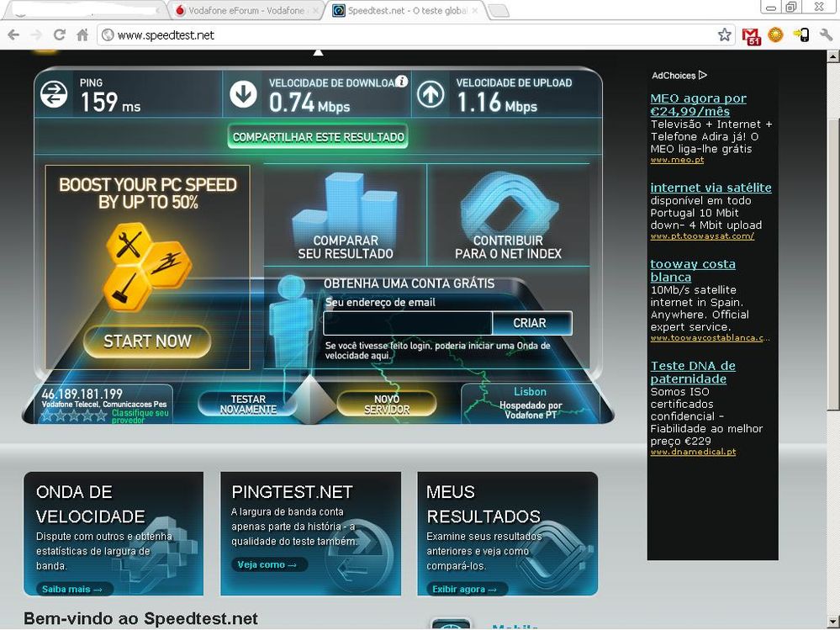Click the browser reload icon
The image size is (840, 630).
click(59, 35)
